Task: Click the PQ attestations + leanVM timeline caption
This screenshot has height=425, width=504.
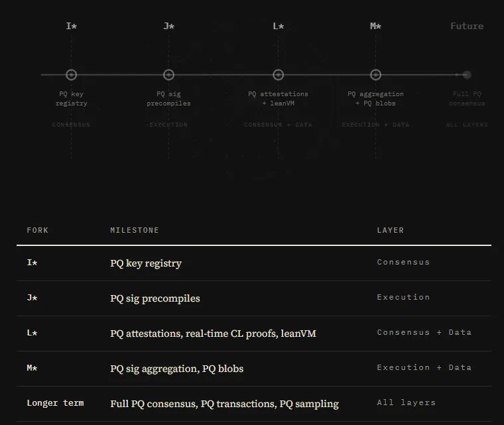Action: (x=279, y=98)
